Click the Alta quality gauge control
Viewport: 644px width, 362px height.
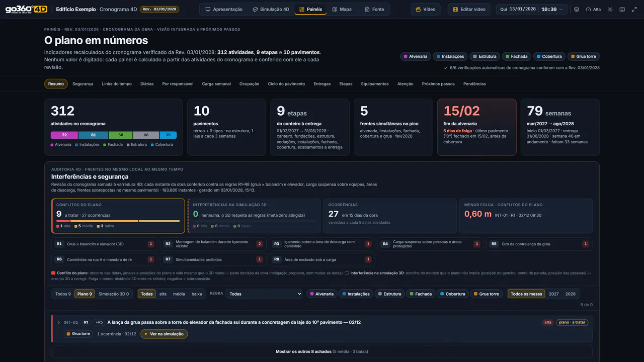(593, 9)
